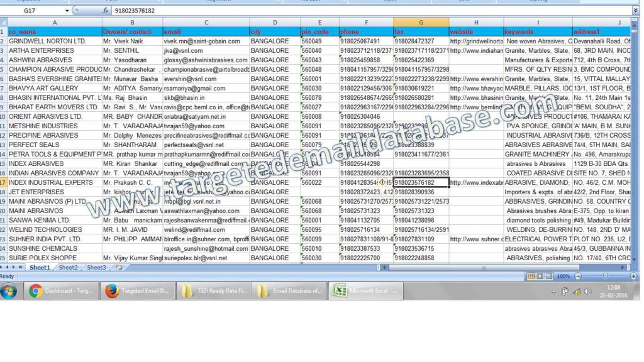Select row 17 header
Image resolution: width=644 pixels, height=362 pixels.
[x=3, y=183]
